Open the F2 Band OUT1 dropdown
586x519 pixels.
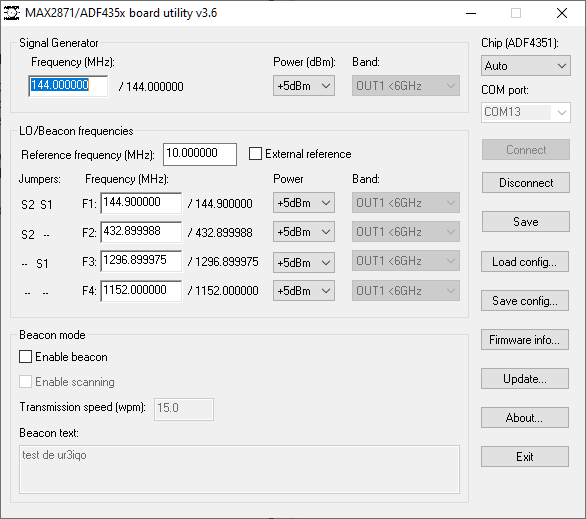click(x=405, y=232)
